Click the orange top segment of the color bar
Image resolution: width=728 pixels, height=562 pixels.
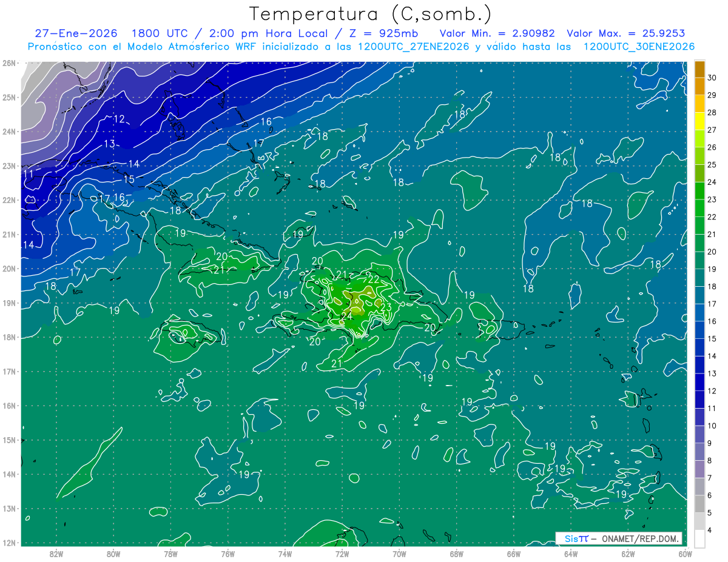pyautogui.click(x=699, y=69)
